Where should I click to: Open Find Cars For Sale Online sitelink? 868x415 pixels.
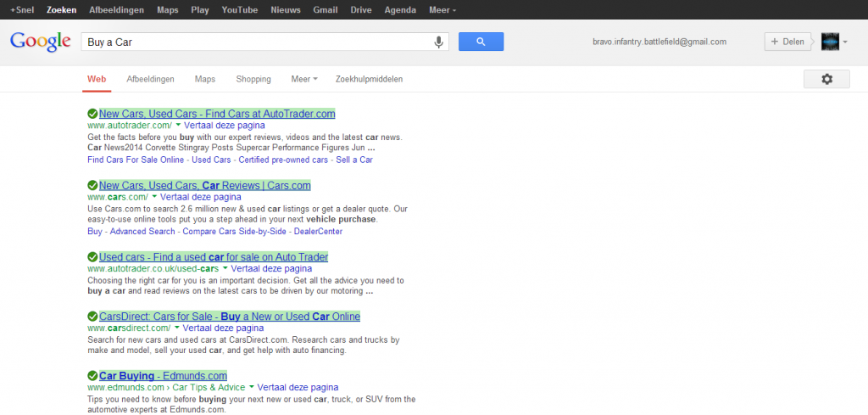(136, 160)
